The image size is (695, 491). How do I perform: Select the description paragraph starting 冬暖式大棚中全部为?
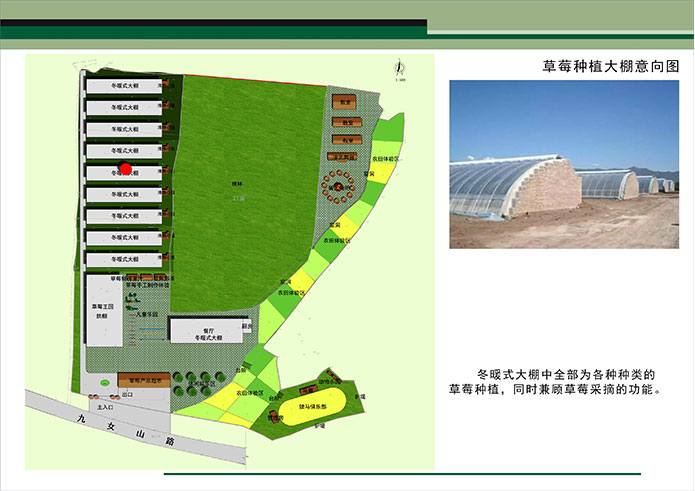pyautogui.click(x=555, y=382)
